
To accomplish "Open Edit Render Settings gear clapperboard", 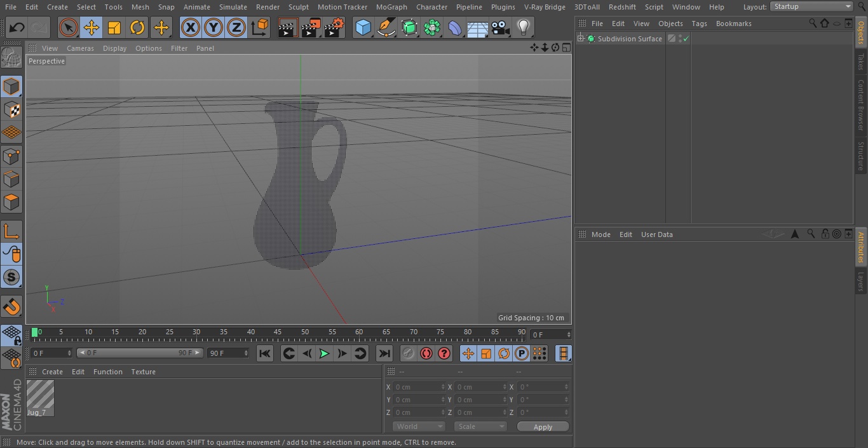I will [x=334, y=27].
